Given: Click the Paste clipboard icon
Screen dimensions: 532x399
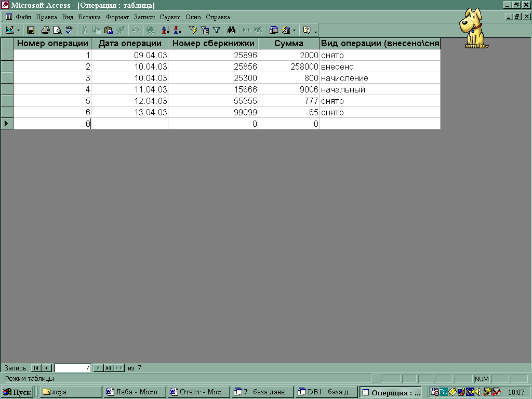Looking at the screenshot, I should (109, 30).
